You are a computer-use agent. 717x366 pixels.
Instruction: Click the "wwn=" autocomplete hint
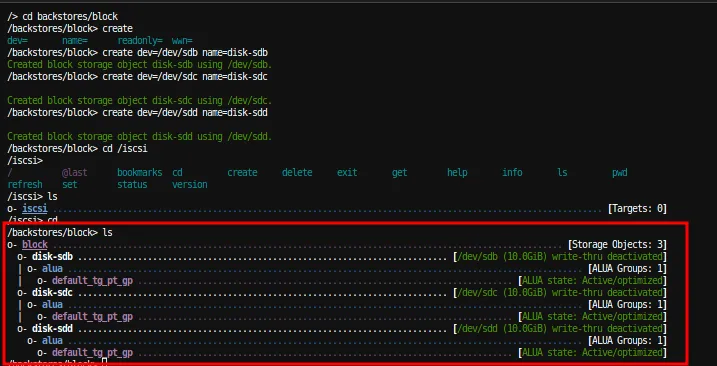point(182,41)
